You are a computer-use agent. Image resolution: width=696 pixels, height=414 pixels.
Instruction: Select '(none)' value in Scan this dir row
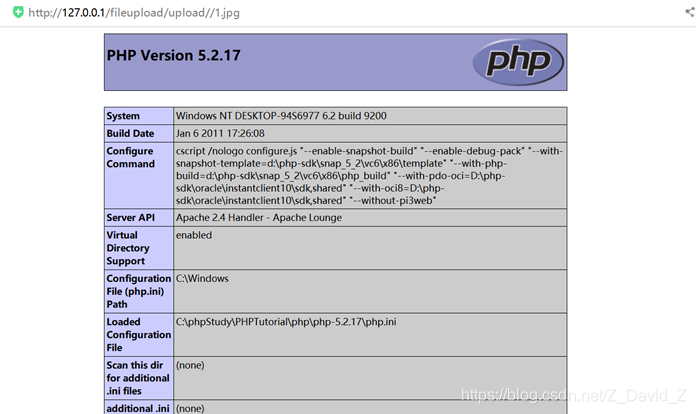coord(190,365)
